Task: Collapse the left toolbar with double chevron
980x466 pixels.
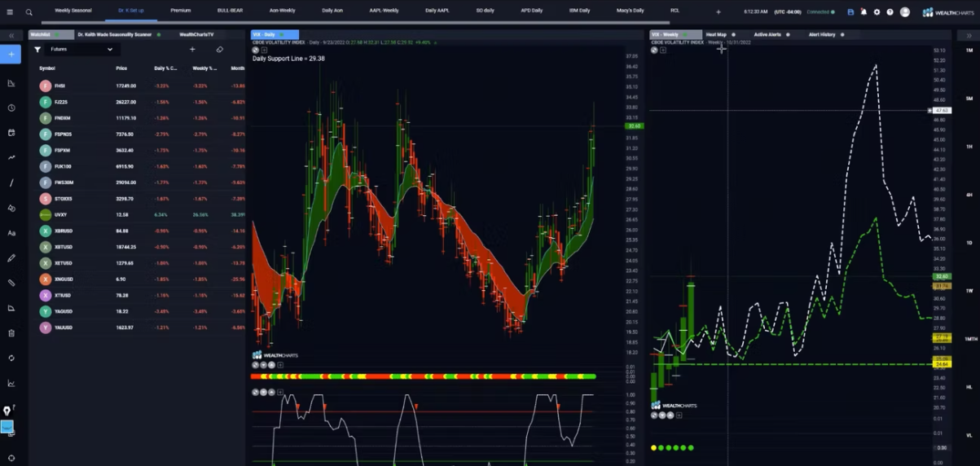Action: pyautogui.click(x=11, y=36)
